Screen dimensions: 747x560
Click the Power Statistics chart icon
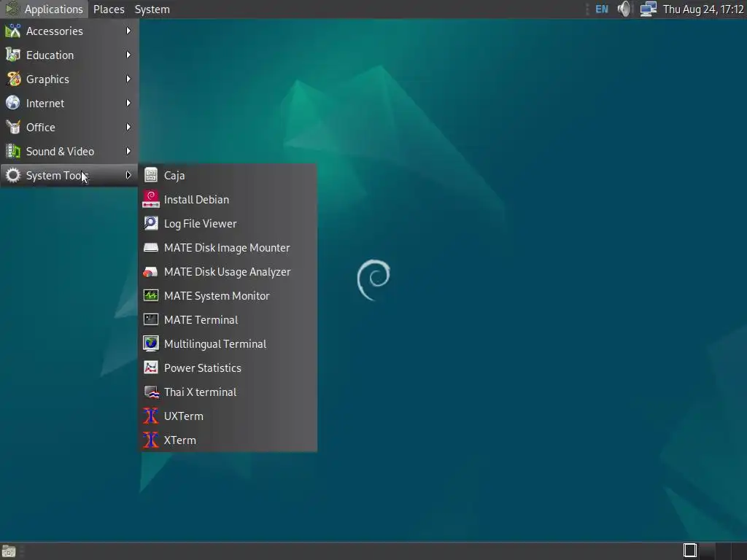click(151, 367)
